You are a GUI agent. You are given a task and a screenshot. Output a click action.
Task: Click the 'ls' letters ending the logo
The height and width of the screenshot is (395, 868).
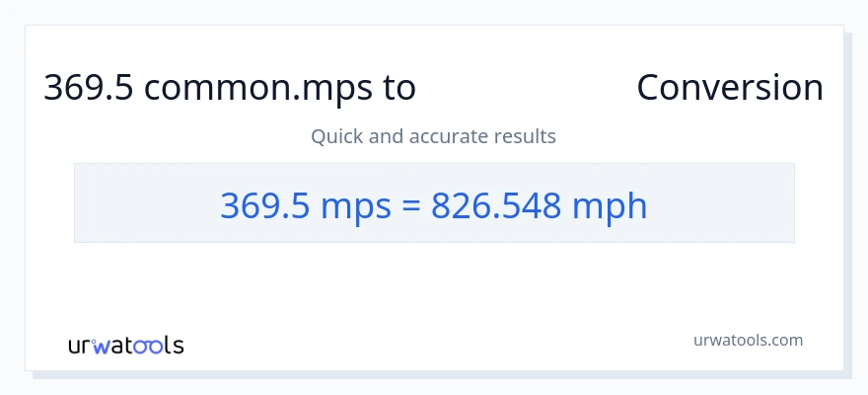(175, 346)
